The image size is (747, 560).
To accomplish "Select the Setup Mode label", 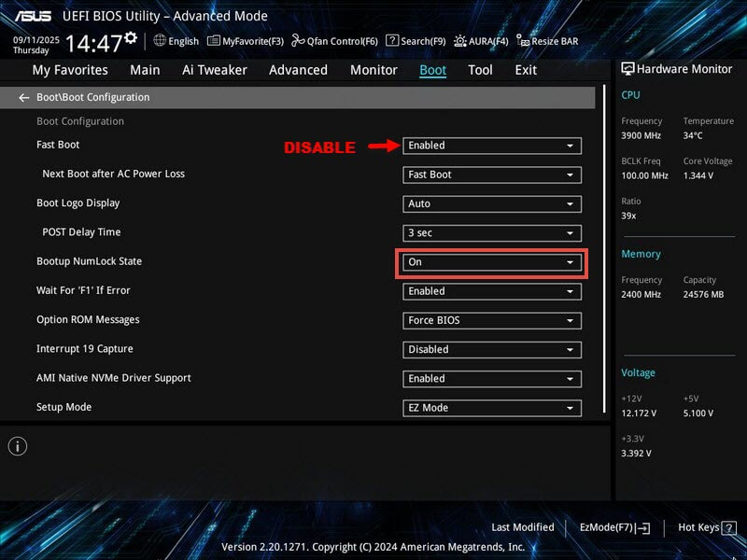I will (63, 407).
